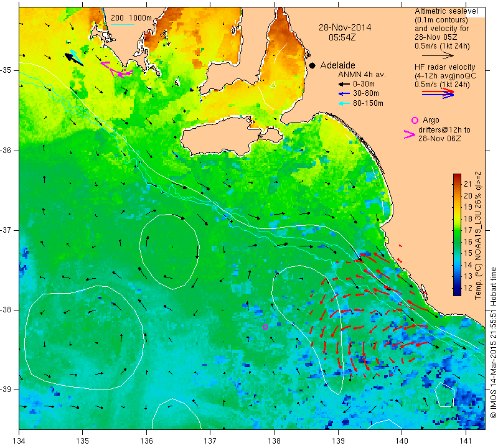Click the '80-150m' depth label
The width and height of the screenshot is (498, 448).
[x=368, y=103]
